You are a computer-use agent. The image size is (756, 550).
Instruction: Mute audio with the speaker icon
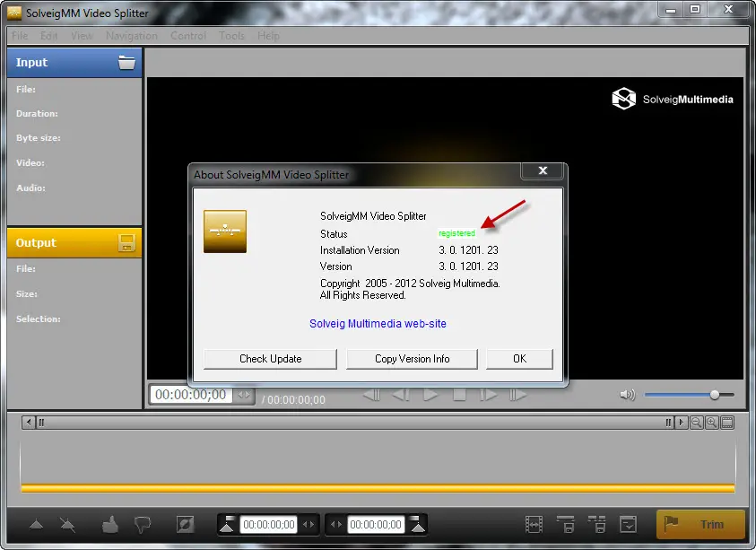click(x=627, y=395)
